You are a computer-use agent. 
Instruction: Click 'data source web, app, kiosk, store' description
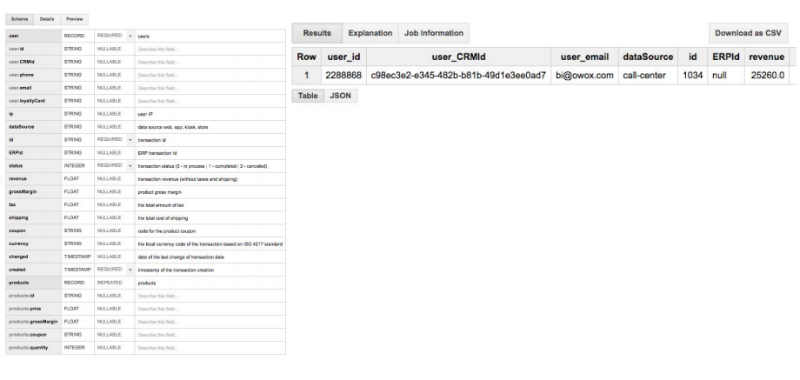point(173,127)
